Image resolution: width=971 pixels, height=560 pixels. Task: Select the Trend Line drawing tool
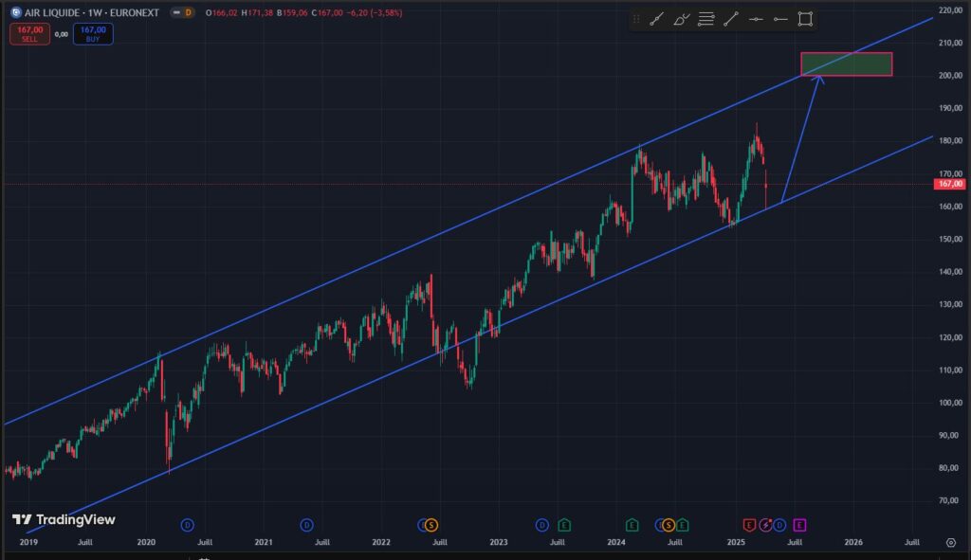pyautogui.click(x=730, y=18)
